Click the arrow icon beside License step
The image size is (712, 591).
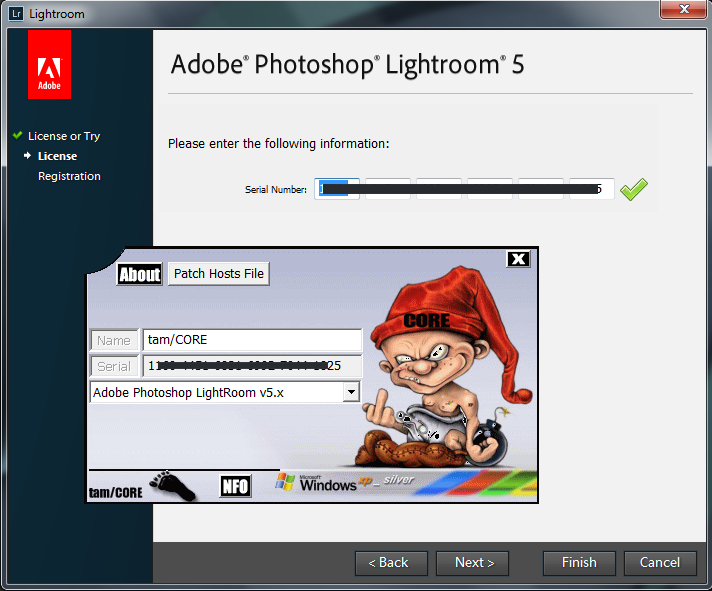pyautogui.click(x=28, y=156)
